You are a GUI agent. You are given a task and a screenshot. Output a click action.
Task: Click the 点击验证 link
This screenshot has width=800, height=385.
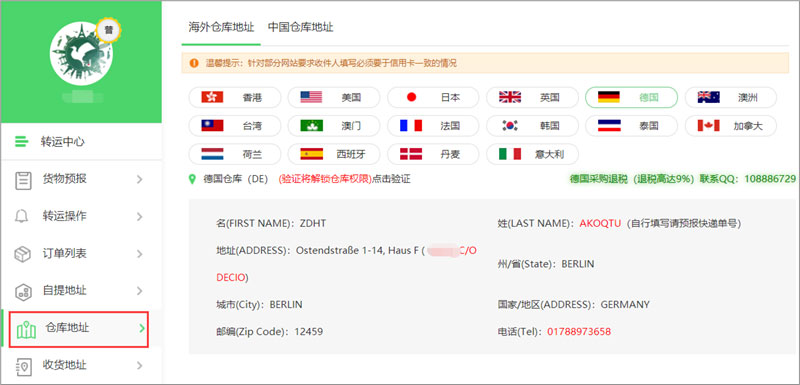click(391, 179)
